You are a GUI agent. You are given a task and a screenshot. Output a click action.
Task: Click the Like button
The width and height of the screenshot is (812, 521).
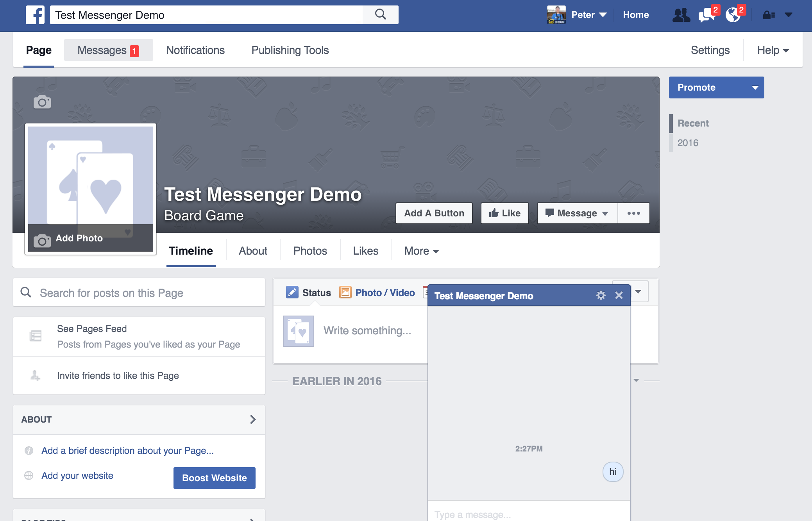(x=504, y=213)
